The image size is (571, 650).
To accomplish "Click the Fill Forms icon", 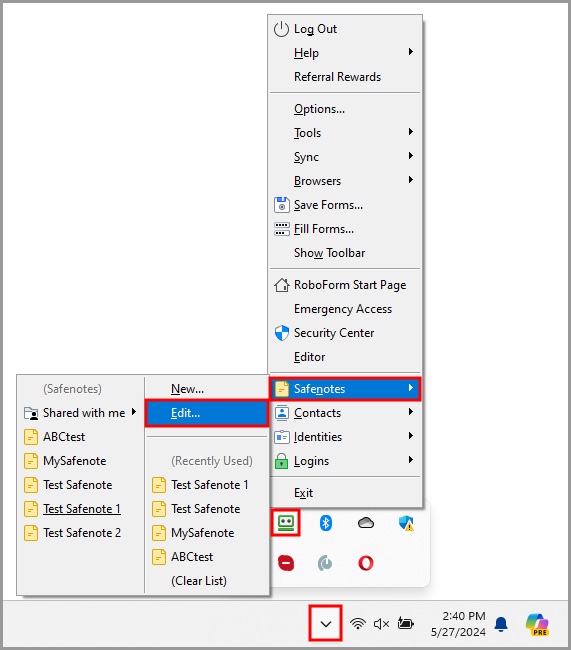I will pyautogui.click(x=282, y=229).
